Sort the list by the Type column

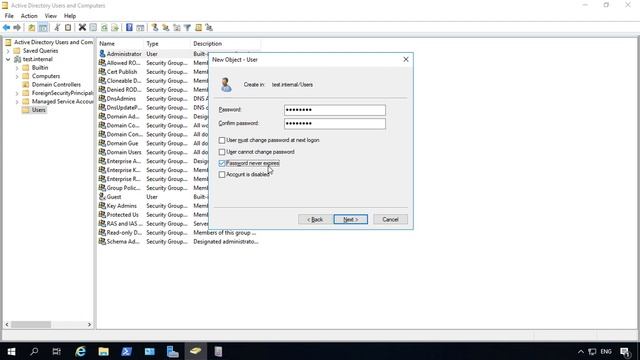(168, 44)
